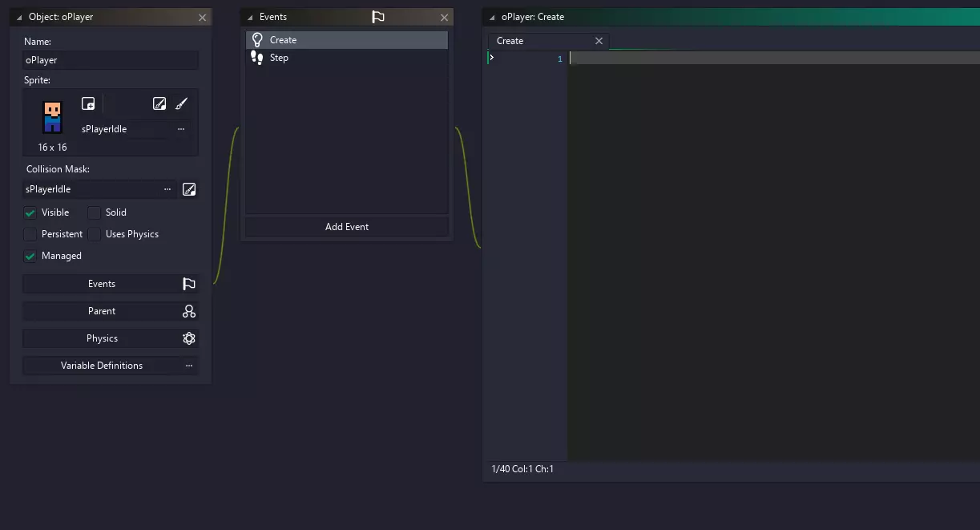The height and width of the screenshot is (530, 980).
Task: Select the Step event row
Action: point(347,58)
